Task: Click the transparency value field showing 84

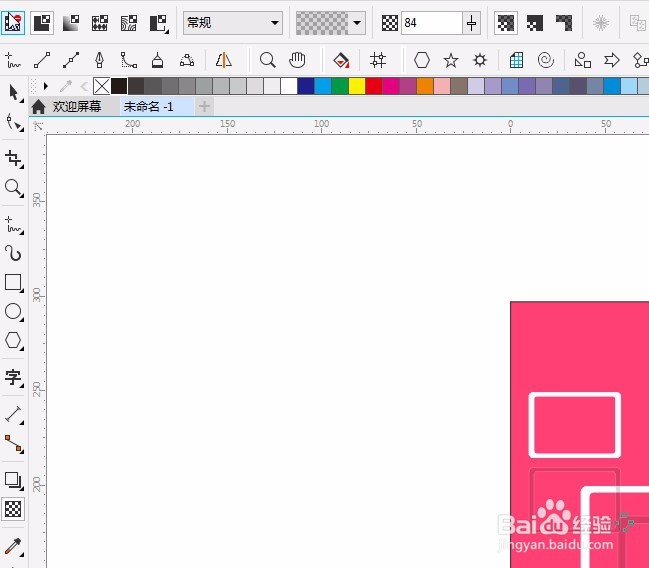Action: (431, 23)
